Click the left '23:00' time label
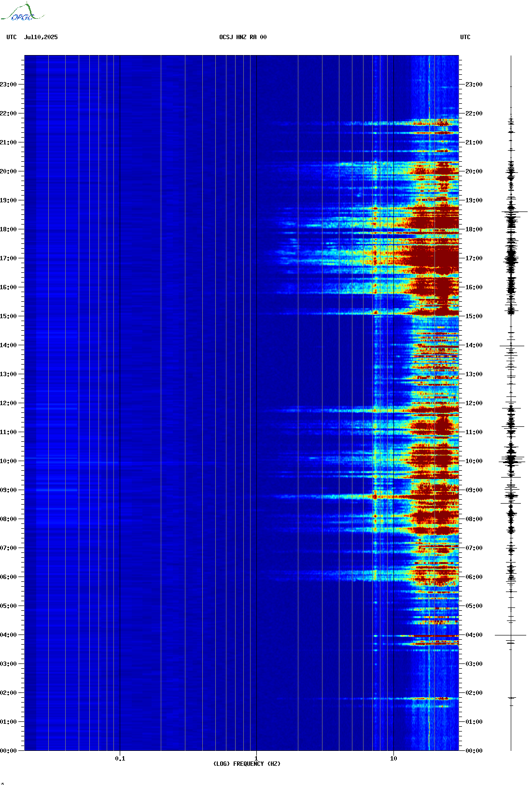This screenshot has width=532, height=789. pos(8,85)
